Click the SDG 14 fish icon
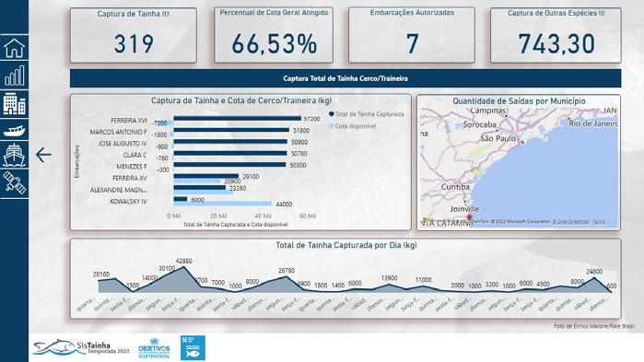 pos(193,348)
